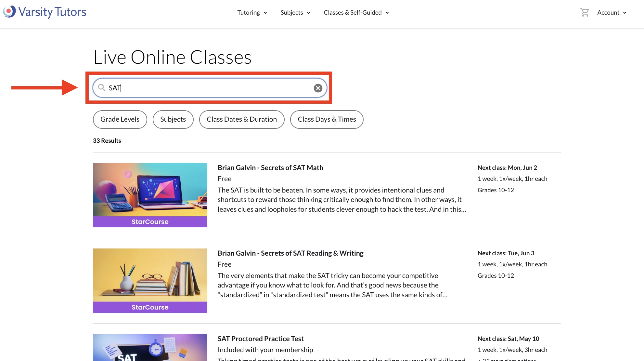The width and height of the screenshot is (644, 361).
Task: Filter by Grade Levels
Action: point(120,119)
